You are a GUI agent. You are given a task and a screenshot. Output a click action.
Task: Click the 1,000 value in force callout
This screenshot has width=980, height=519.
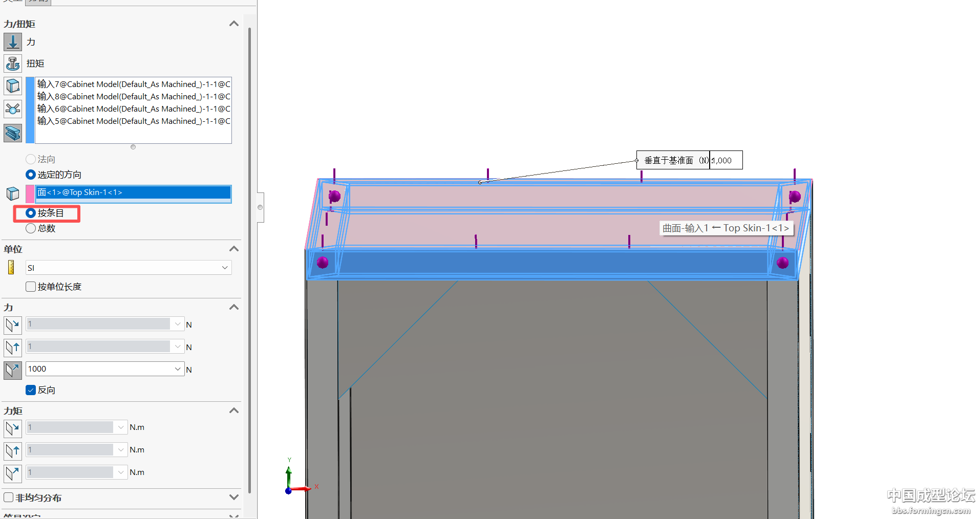click(x=725, y=160)
